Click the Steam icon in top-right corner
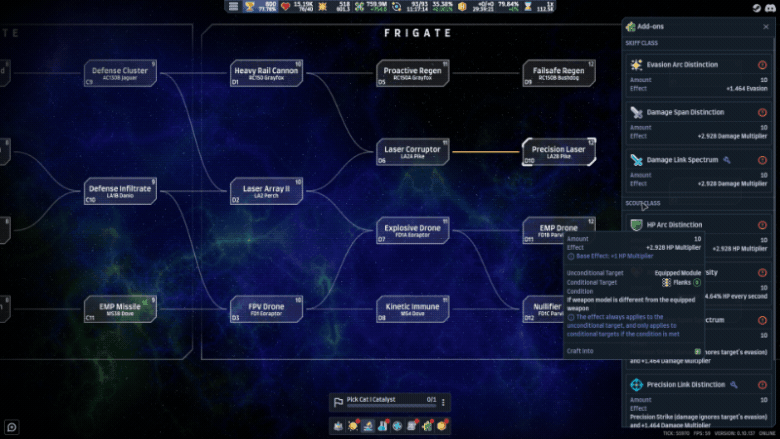 click(755, 7)
